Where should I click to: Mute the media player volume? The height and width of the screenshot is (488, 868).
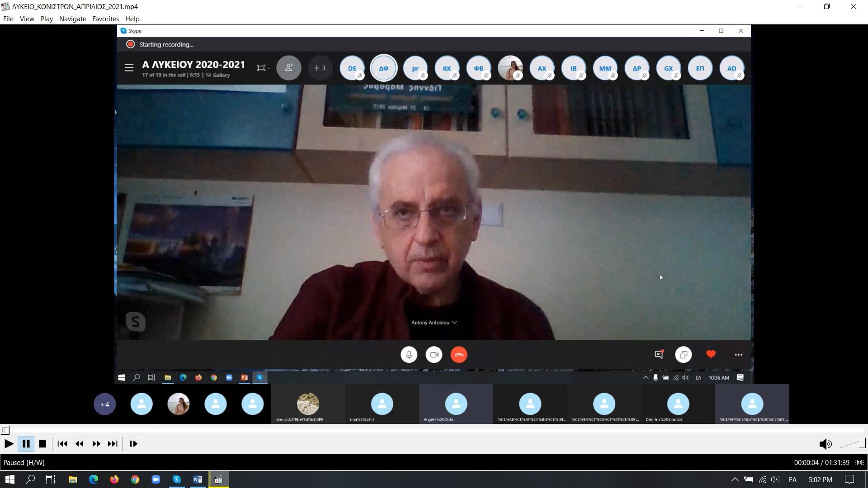(826, 444)
